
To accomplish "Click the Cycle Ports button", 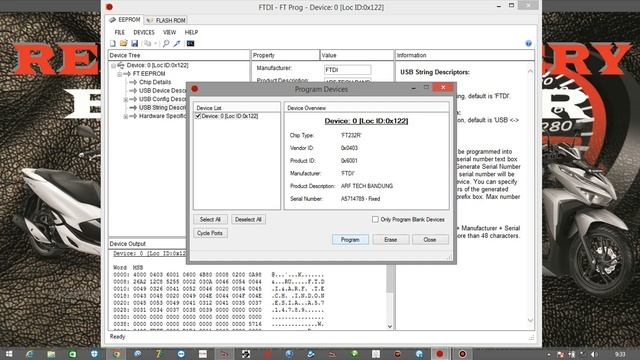I will point(210,233).
